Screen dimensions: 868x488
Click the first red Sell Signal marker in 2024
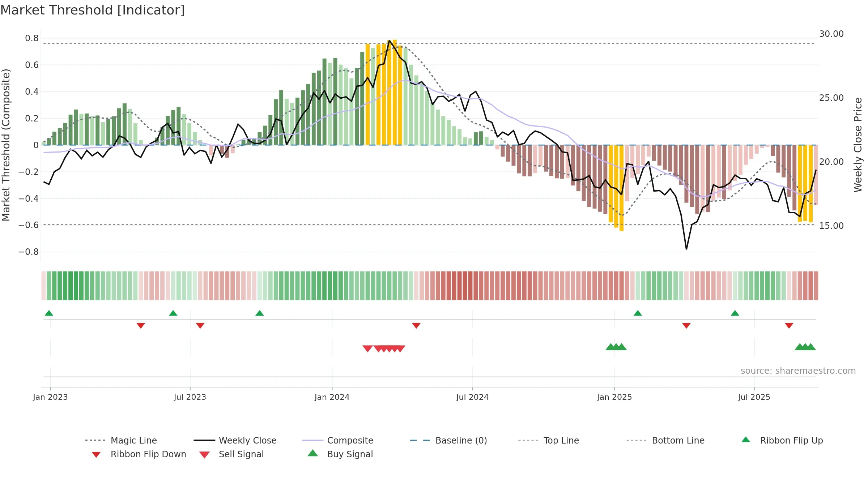pos(367,348)
